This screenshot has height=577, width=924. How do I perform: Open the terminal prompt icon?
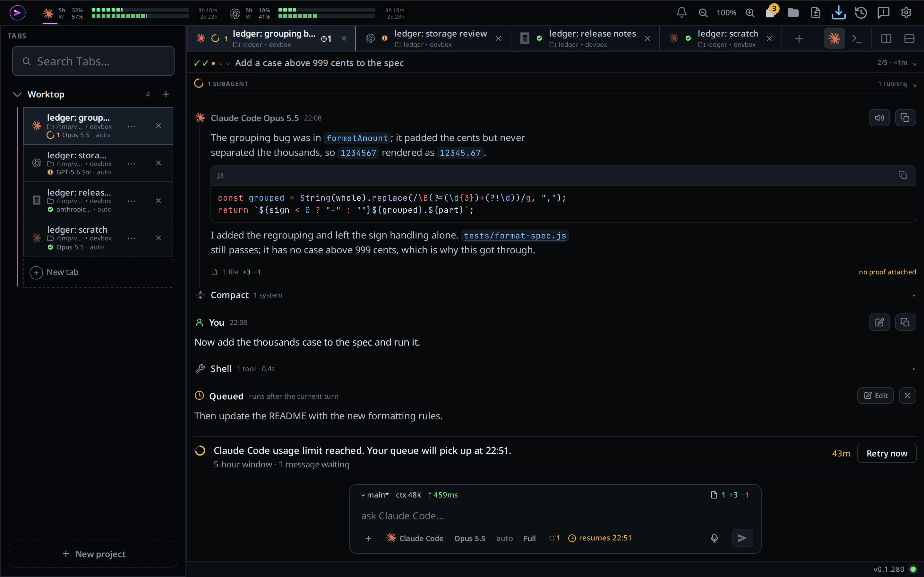857,38
